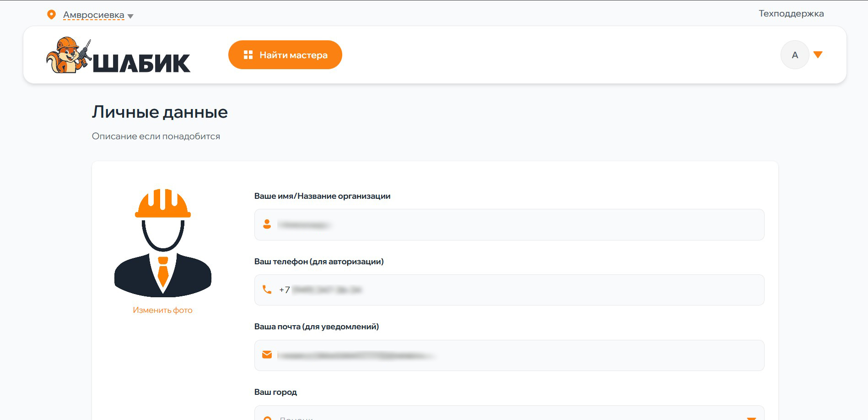Click the gray arrow beside Амвросиевка
Image resolution: width=868 pixels, height=420 pixels.
point(130,16)
